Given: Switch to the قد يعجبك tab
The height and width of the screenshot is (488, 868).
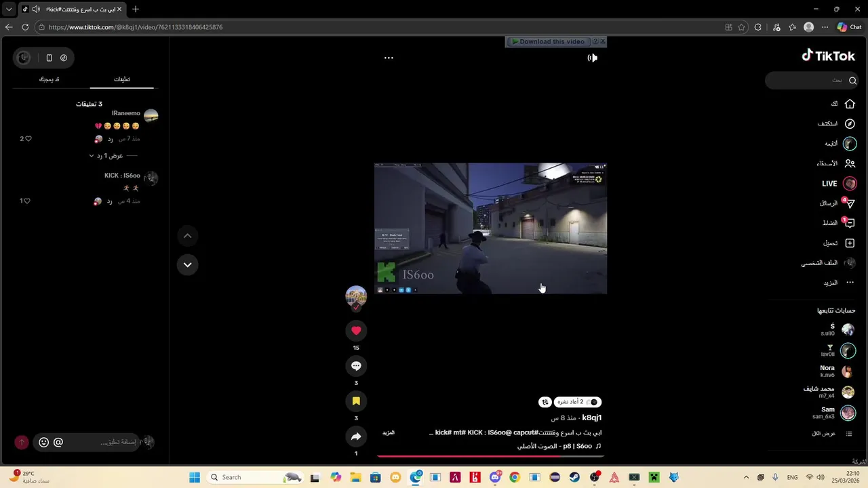Looking at the screenshot, I should click(49, 79).
